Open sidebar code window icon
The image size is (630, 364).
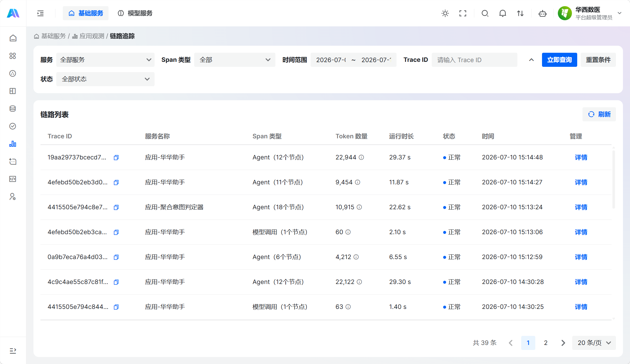tap(13, 179)
